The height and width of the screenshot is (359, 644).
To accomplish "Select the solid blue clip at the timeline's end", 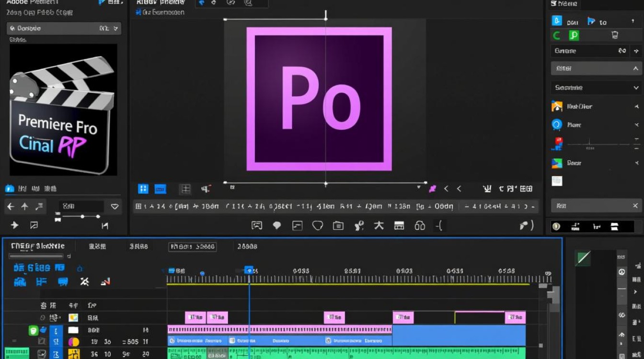I will 459,335.
